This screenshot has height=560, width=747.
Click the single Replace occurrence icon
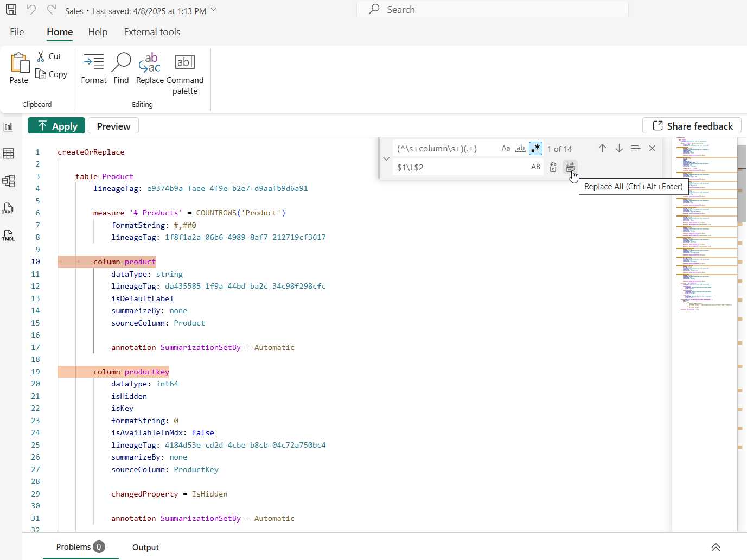553,167
